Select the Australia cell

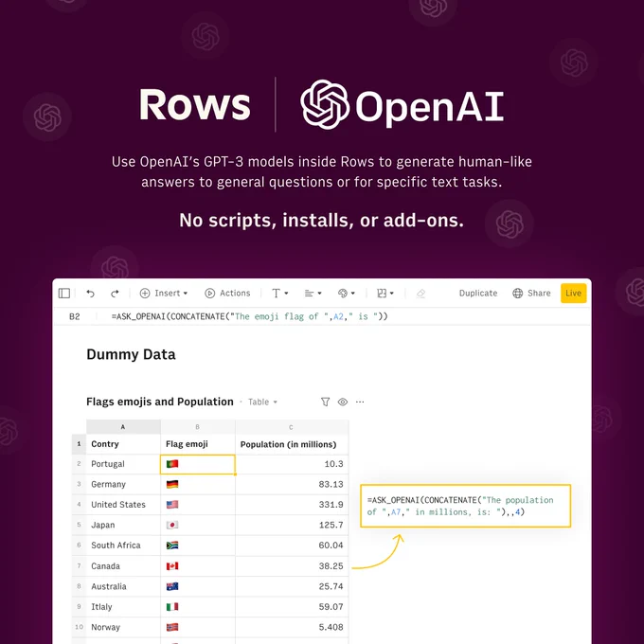click(123, 586)
